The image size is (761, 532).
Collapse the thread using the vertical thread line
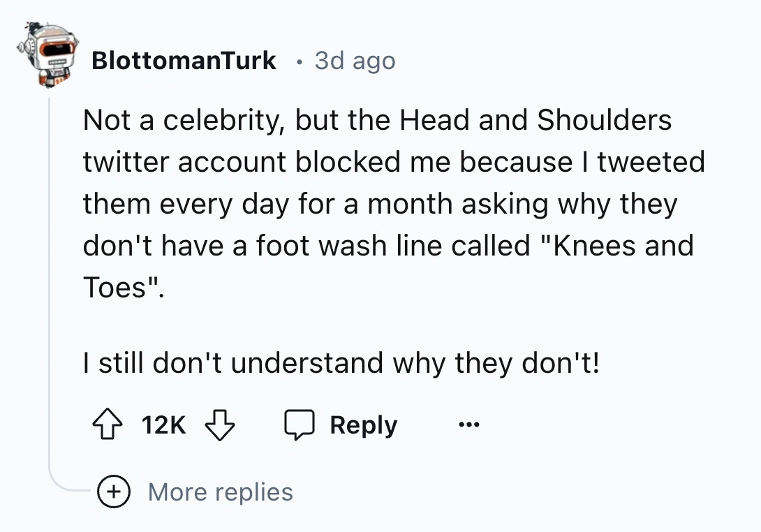coord(49,279)
